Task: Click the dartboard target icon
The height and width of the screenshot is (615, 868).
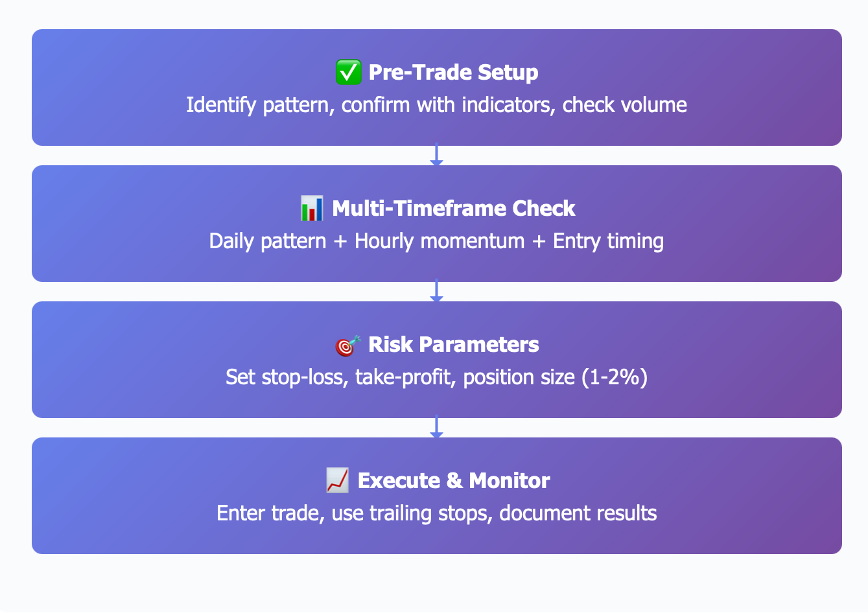Action: (348, 345)
